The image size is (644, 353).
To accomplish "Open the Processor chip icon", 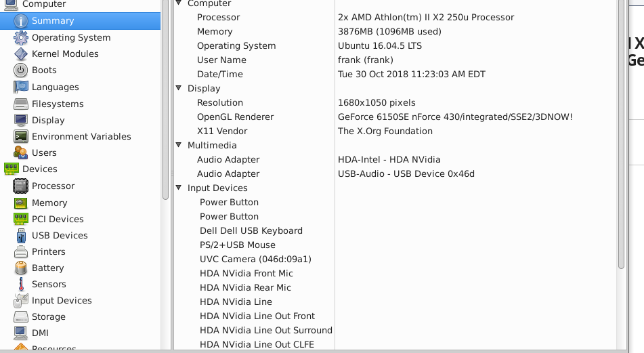I will click(x=20, y=186).
